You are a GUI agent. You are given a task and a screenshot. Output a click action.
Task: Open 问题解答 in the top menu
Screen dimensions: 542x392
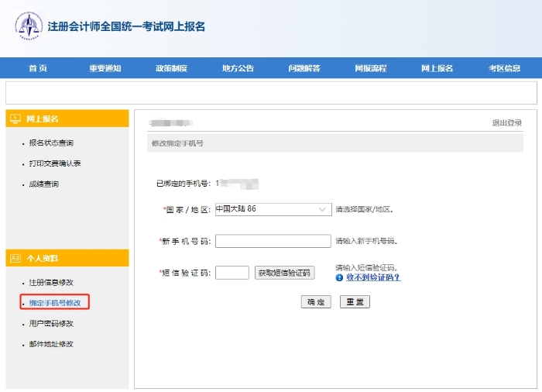tap(304, 68)
